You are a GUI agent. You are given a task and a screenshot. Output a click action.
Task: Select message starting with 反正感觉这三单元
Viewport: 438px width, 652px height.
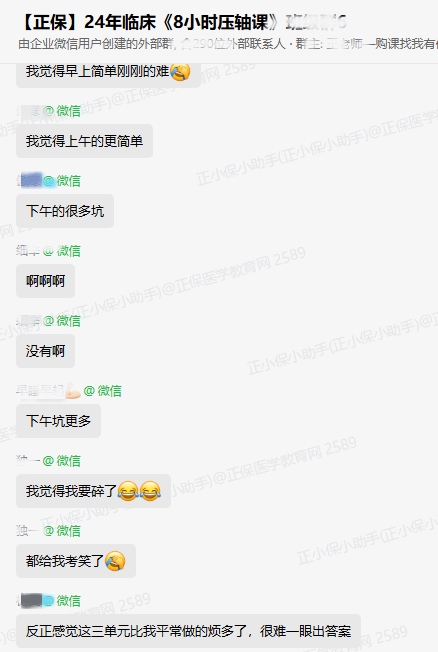pos(188,631)
